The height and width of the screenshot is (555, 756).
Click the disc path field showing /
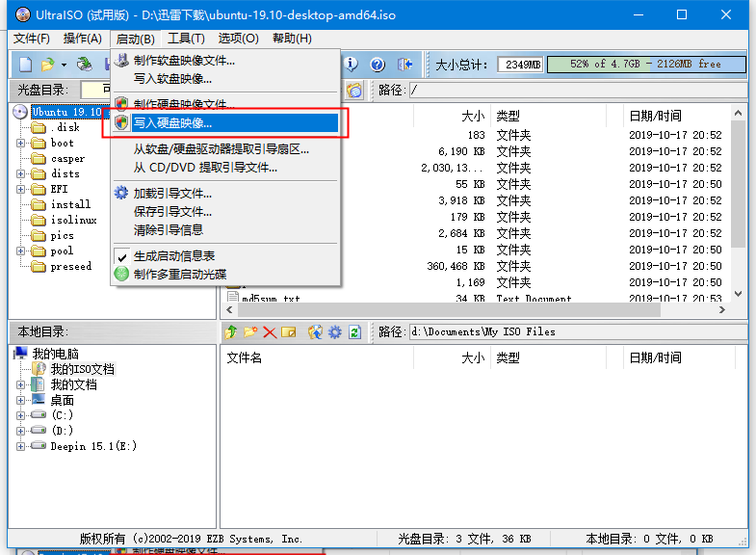pyautogui.click(x=578, y=91)
